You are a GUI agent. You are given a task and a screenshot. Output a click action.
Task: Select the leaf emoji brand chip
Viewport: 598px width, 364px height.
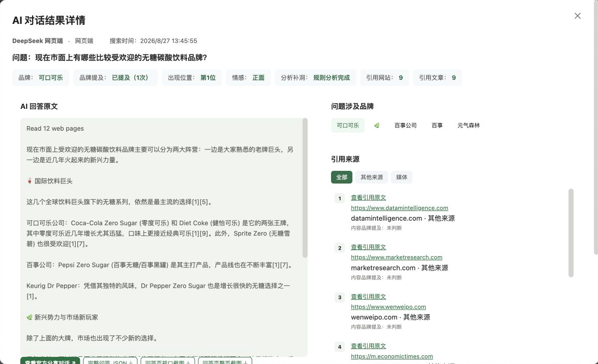(x=376, y=126)
